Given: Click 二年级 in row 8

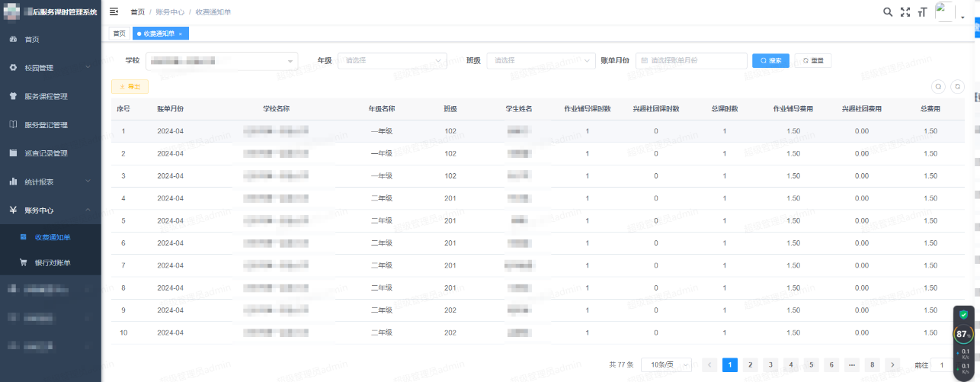Looking at the screenshot, I should point(381,287).
